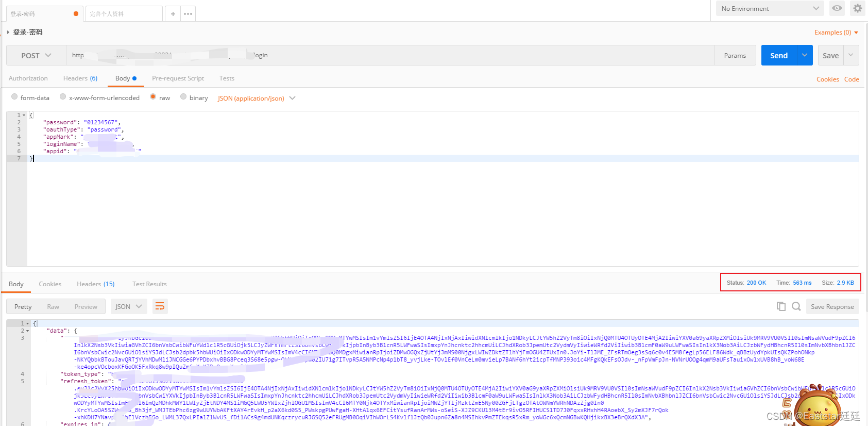Open the Tests tab
This screenshot has width=868, height=426.
tap(227, 78)
